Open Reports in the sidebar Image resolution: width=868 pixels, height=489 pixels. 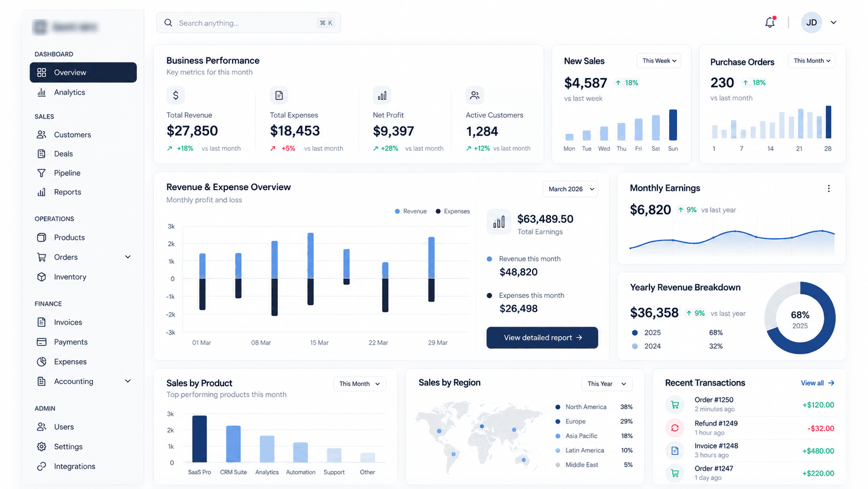point(83,192)
